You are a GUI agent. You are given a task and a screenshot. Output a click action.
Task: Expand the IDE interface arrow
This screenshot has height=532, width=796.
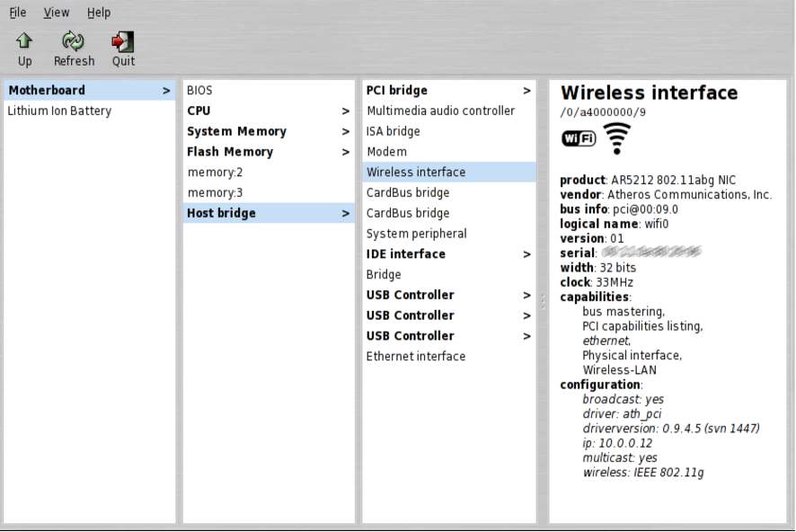[526, 254]
